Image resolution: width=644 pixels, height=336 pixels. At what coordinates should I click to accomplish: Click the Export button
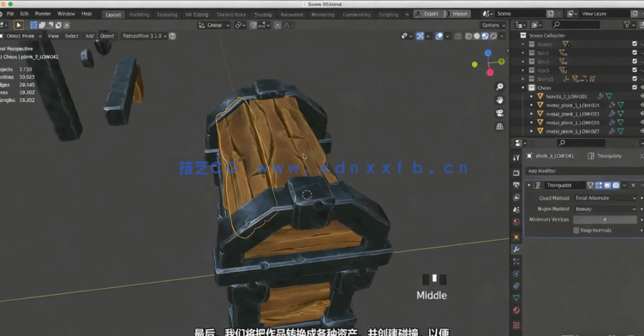pos(426,14)
